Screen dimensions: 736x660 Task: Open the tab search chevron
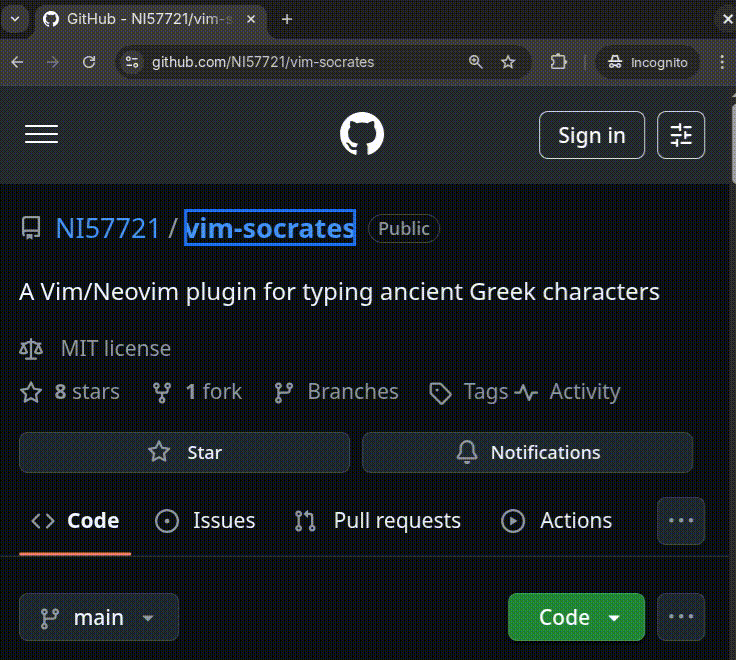pyautogui.click(x=15, y=19)
